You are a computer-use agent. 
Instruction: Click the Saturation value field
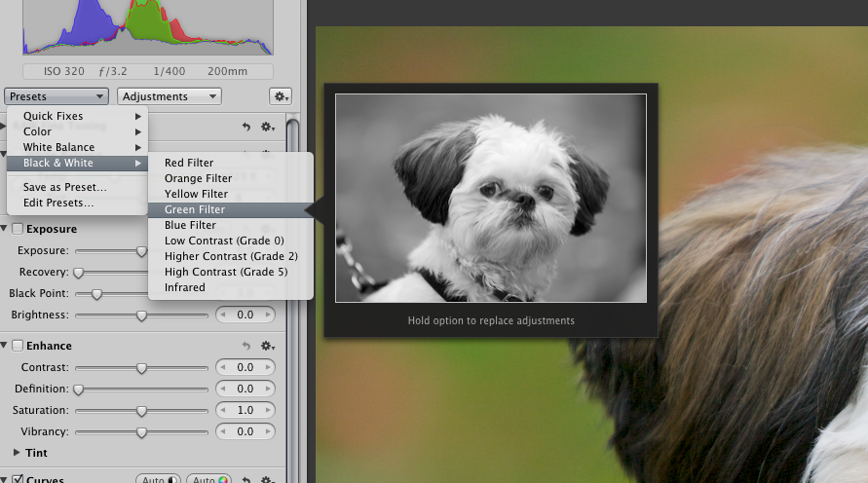(x=245, y=410)
